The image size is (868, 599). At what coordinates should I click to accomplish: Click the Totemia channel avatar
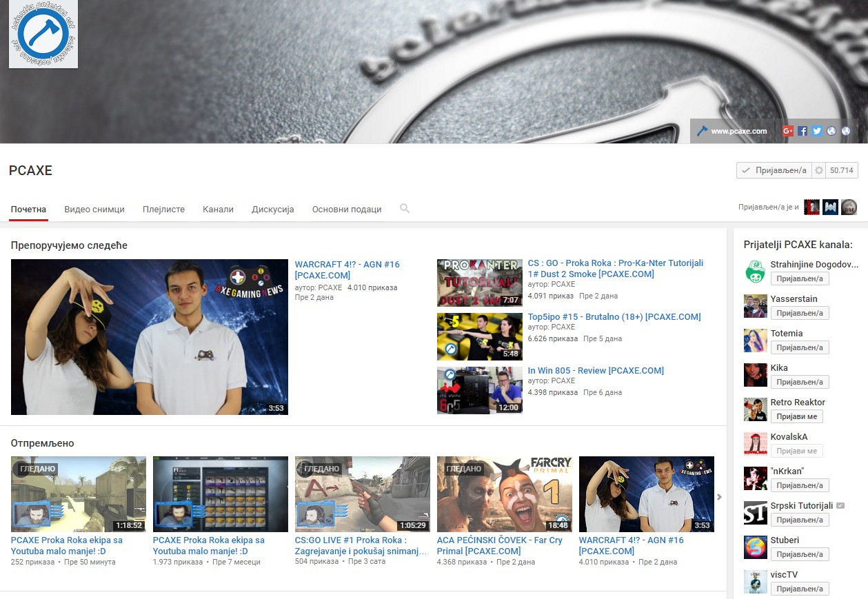(x=756, y=341)
